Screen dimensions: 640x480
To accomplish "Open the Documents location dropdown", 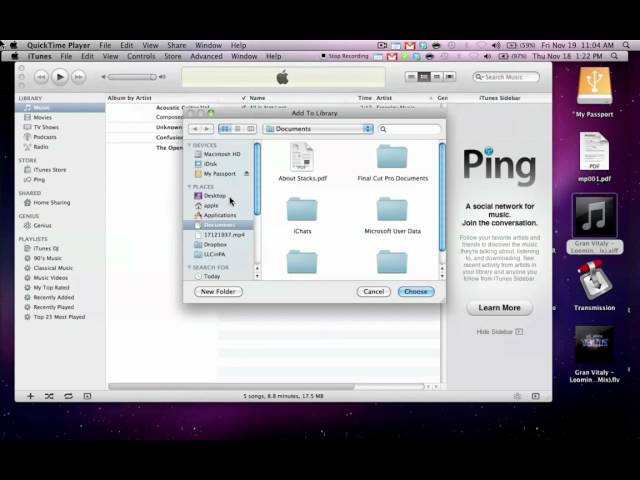I will [x=318, y=129].
